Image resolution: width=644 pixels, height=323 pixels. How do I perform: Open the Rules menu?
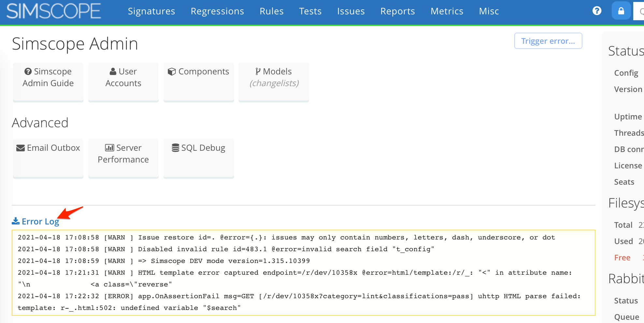(271, 11)
